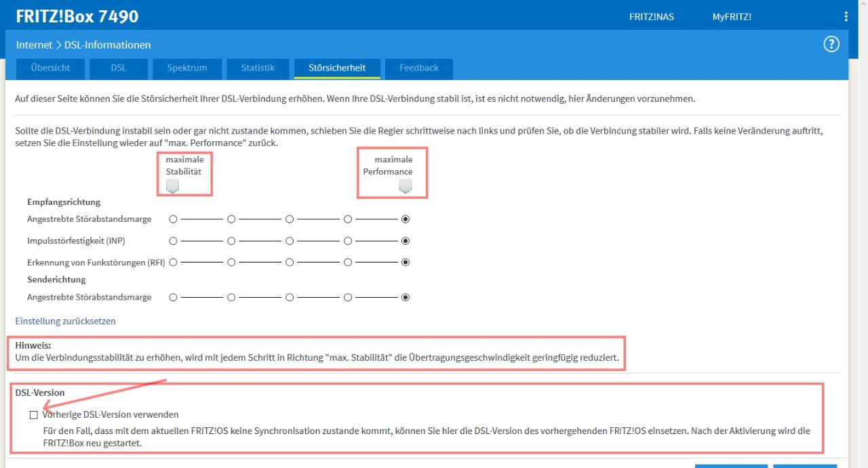Select max performance for Senderichtung Störabstandsmarge

(x=406, y=297)
